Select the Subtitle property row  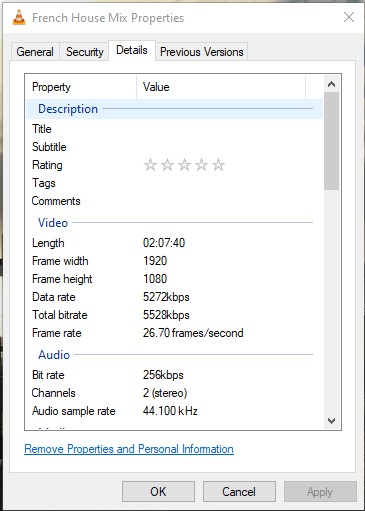174,147
